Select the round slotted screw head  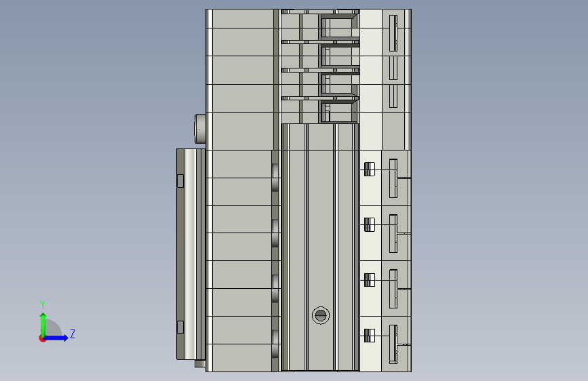click(321, 315)
